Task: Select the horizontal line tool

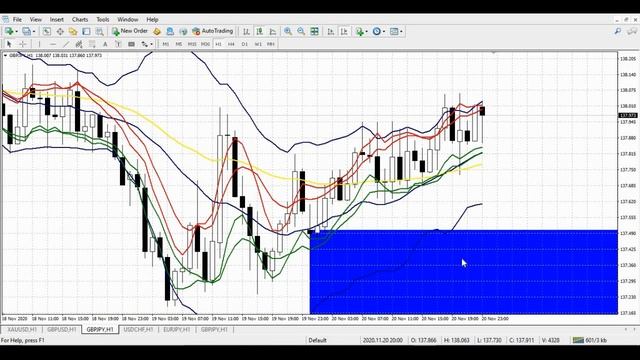Action: coord(53,44)
